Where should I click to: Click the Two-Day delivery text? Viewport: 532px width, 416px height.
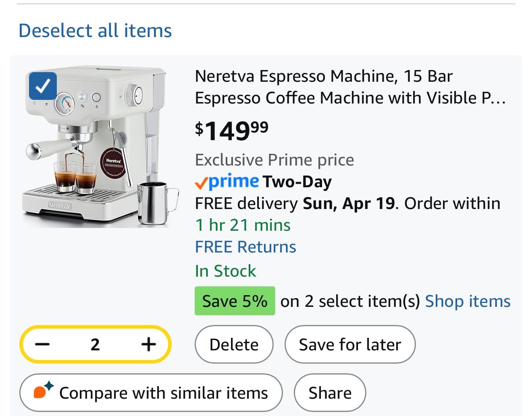(297, 182)
